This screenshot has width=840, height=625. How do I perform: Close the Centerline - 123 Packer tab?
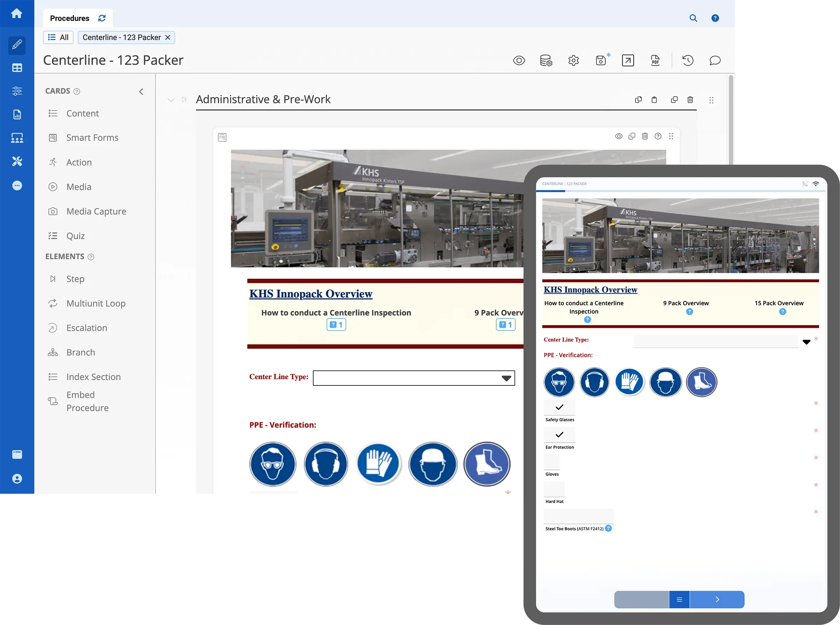coord(168,37)
